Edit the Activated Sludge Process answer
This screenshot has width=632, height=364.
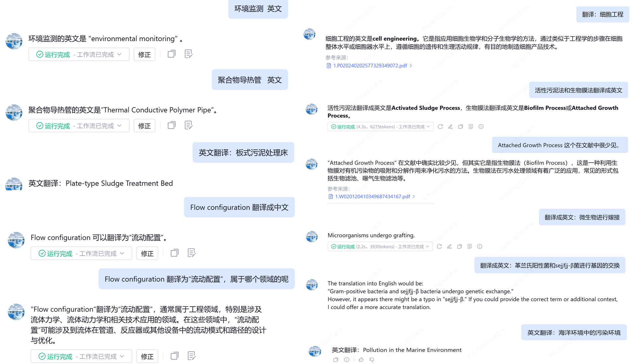[x=450, y=127]
